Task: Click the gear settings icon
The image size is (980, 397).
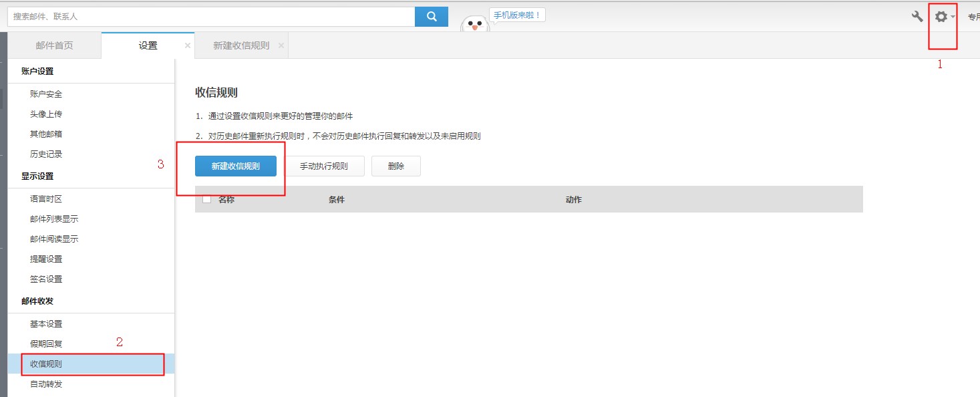Action: pos(941,17)
